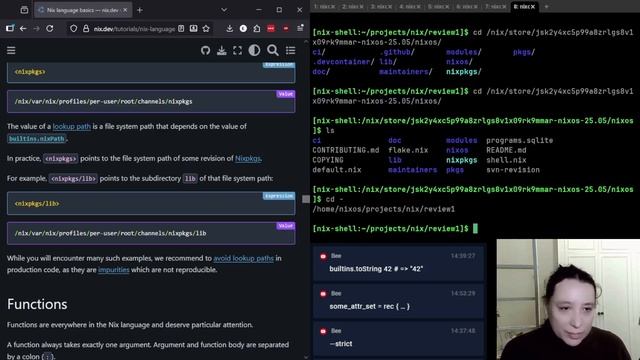Click the terminal prompt cursor line
This screenshot has height=360, width=640.
(x=395, y=229)
